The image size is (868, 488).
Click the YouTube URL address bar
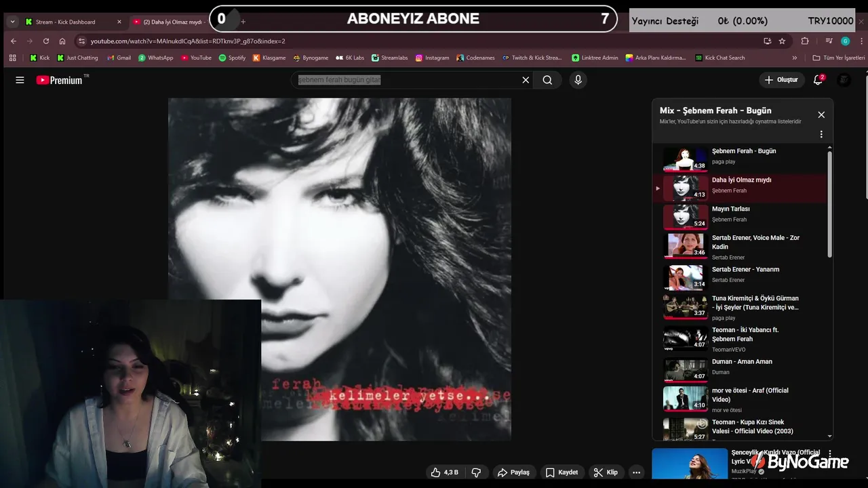pyautogui.click(x=420, y=41)
